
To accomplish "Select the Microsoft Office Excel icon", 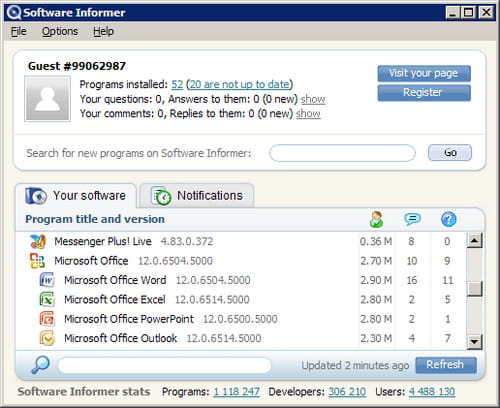I will click(x=47, y=299).
